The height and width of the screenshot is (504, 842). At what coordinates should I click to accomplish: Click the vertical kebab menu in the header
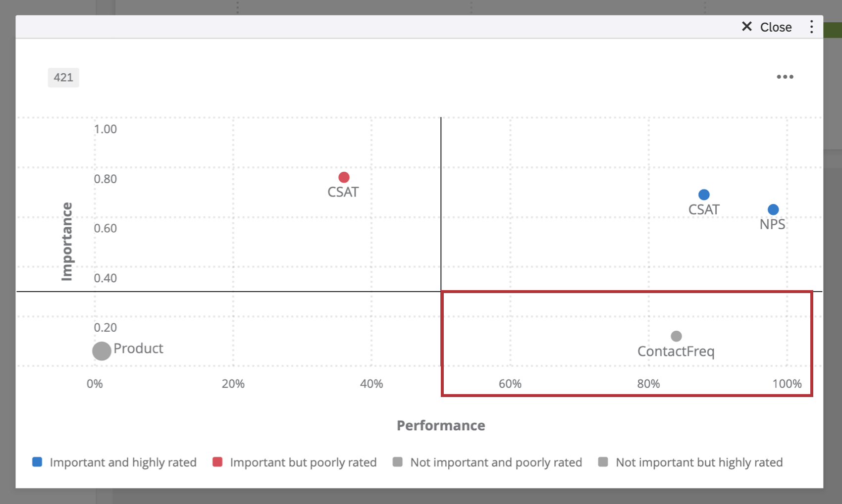pos(811,27)
